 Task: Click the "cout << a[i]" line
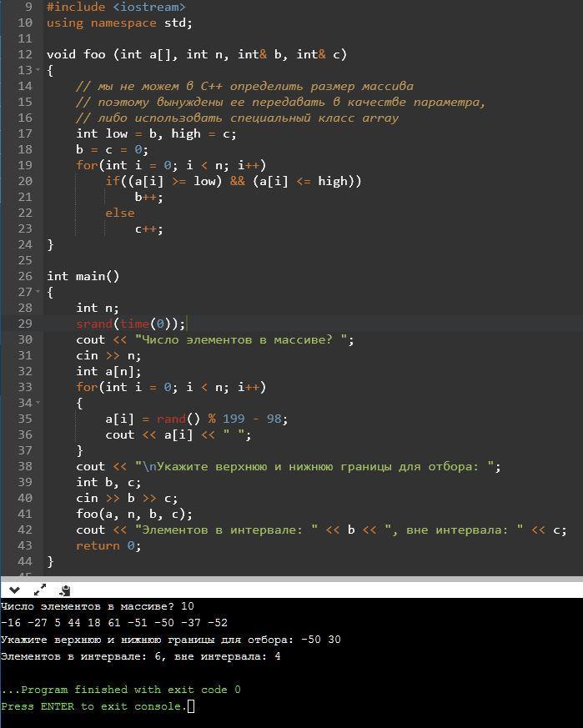click(178, 435)
